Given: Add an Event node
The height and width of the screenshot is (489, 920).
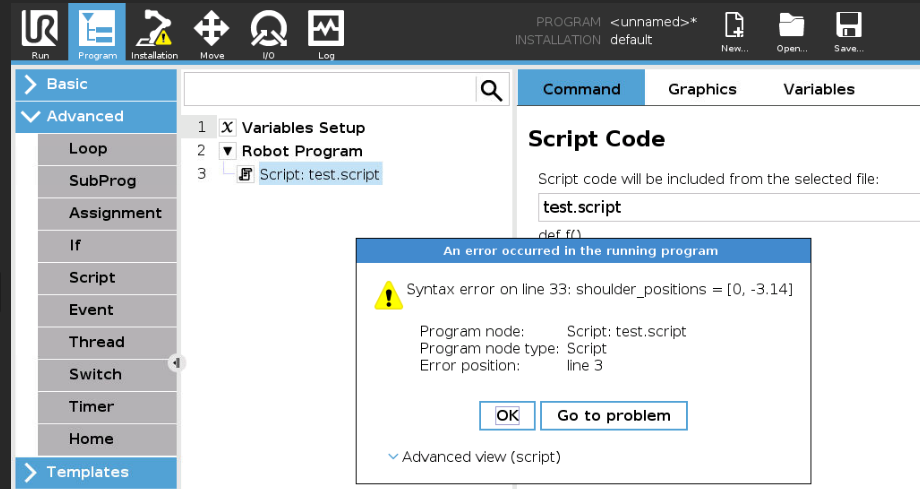Looking at the screenshot, I should [107, 311].
